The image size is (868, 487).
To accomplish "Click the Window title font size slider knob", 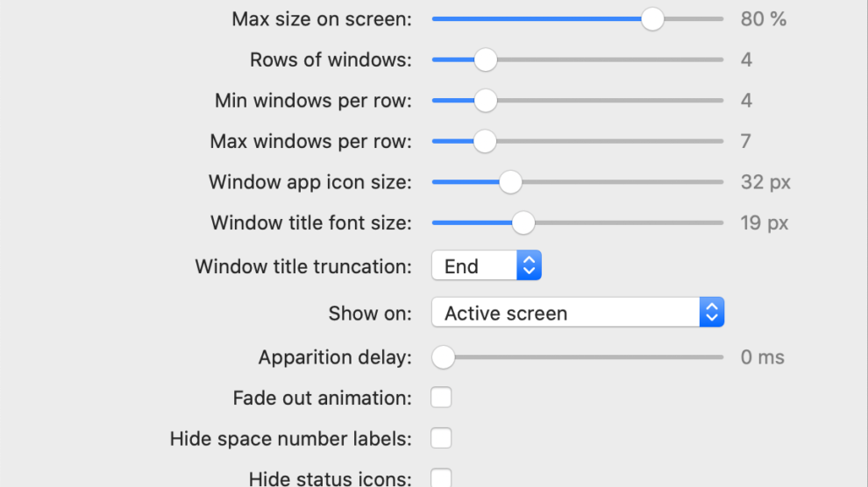I will coord(523,223).
